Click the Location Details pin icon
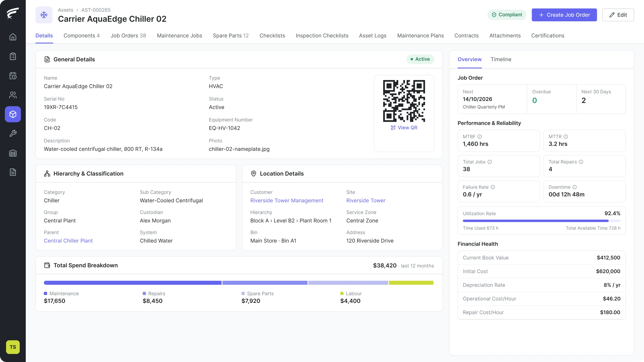Viewport: 644px width, 362px height. [x=254, y=174]
